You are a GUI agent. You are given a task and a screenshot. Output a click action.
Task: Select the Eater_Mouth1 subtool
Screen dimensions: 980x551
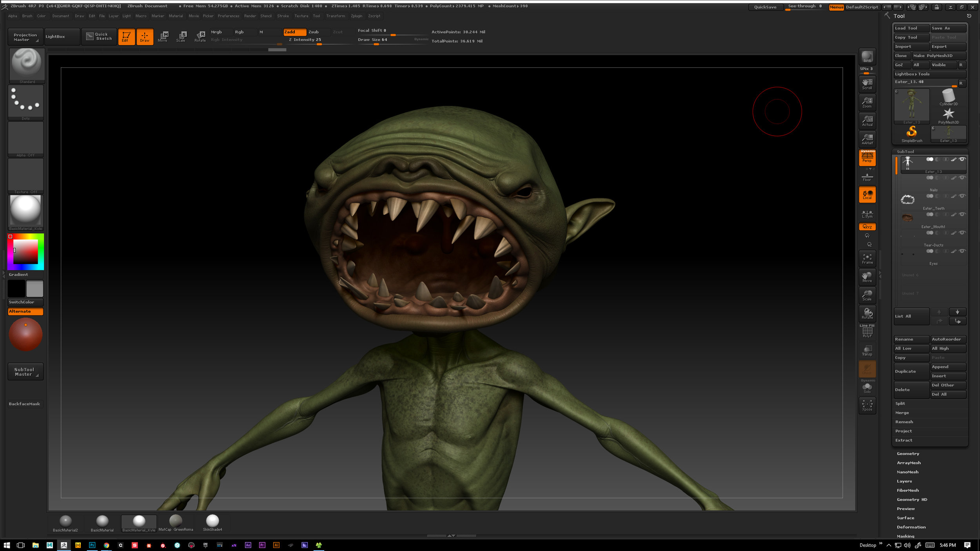click(933, 221)
